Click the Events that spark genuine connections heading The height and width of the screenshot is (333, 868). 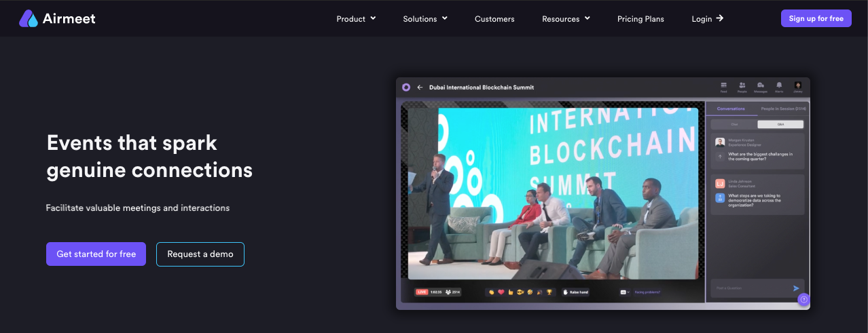tap(149, 157)
